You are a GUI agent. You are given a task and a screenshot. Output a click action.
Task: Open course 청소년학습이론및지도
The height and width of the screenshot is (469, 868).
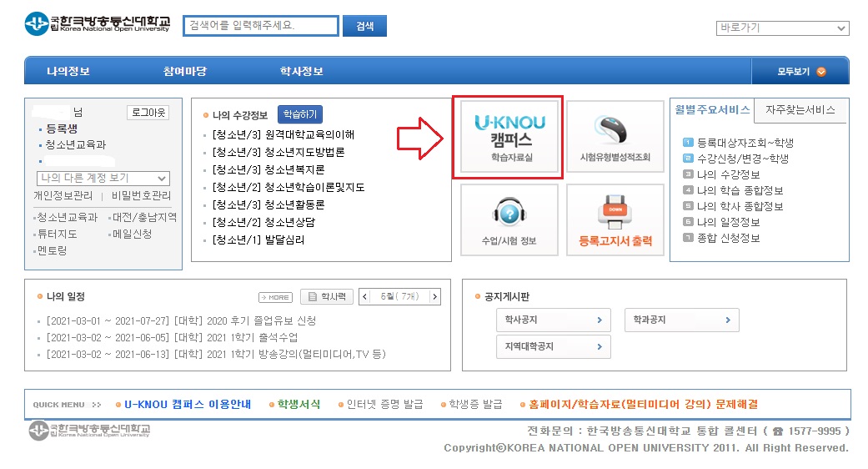coord(288,187)
